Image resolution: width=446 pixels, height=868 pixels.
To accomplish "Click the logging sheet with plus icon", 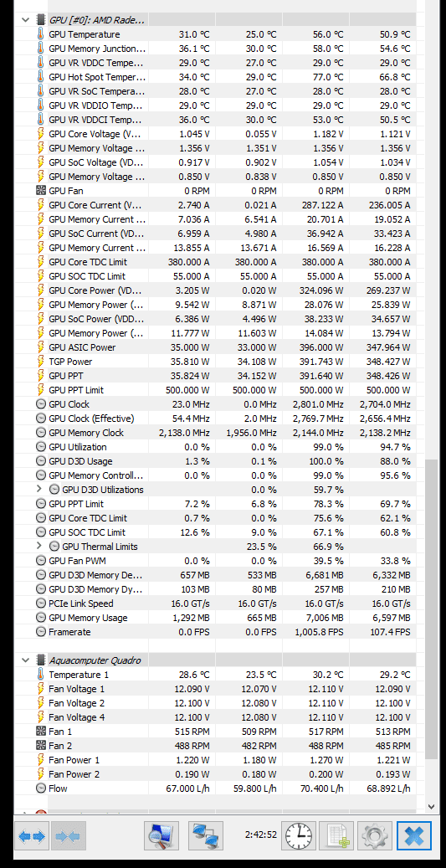I will coord(337,836).
